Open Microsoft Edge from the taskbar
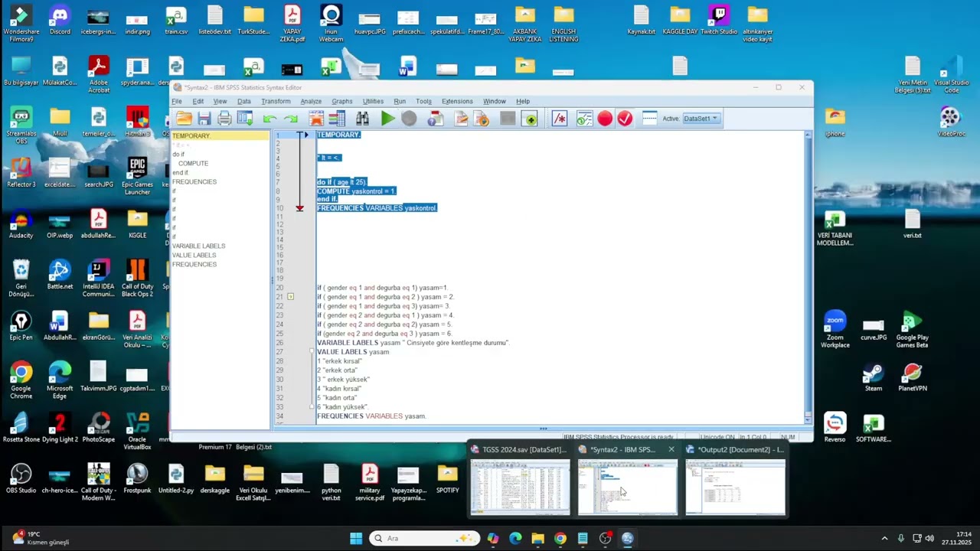 [515, 538]
